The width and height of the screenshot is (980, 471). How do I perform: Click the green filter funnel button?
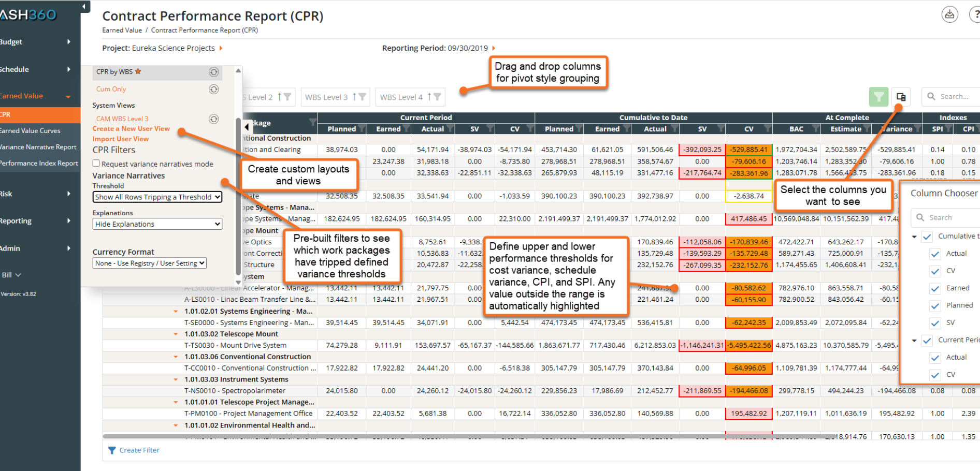878,97
